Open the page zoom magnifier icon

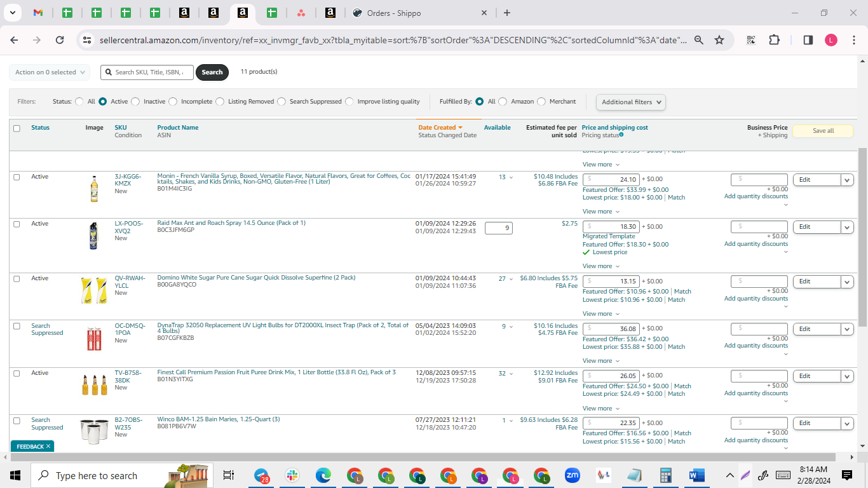[x=699, y=40]
